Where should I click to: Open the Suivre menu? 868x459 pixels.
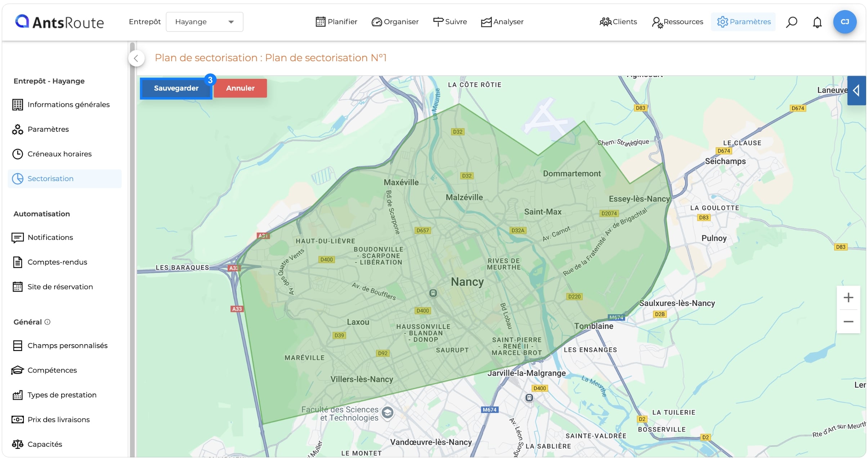pyautogui.click(x=450, y=22)
